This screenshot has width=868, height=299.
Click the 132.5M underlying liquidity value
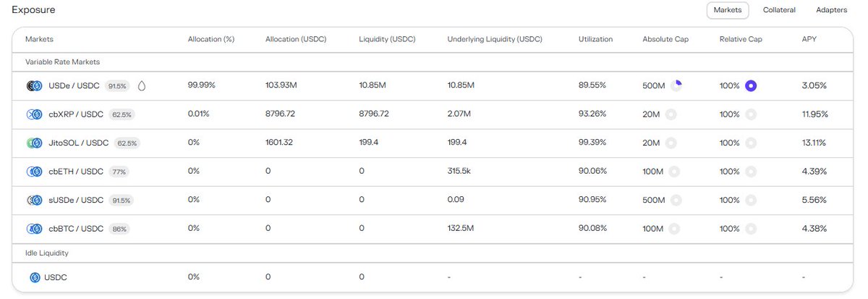(461, 229)
